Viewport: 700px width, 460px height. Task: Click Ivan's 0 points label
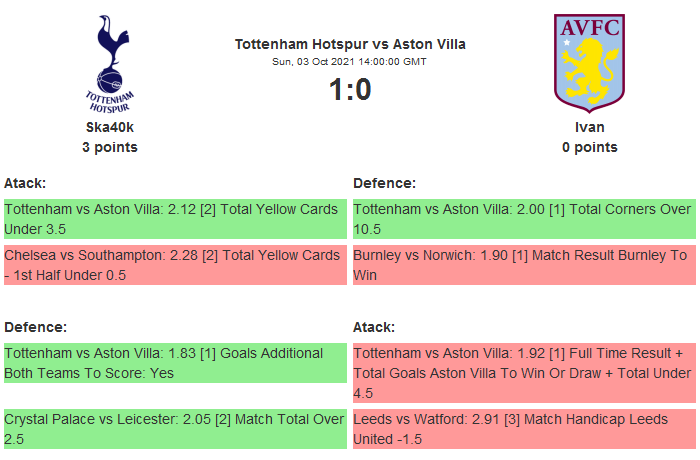click(x=589, y=147)
